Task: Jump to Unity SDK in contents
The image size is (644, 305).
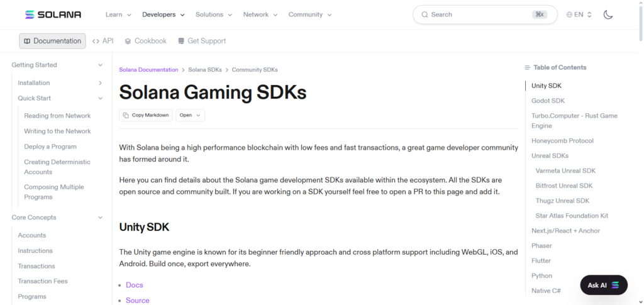Action: [x=547, y=86]
